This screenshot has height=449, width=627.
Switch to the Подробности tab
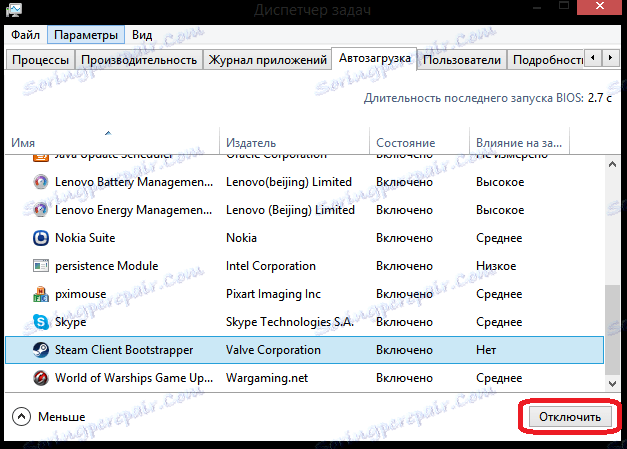click(546, 60)
